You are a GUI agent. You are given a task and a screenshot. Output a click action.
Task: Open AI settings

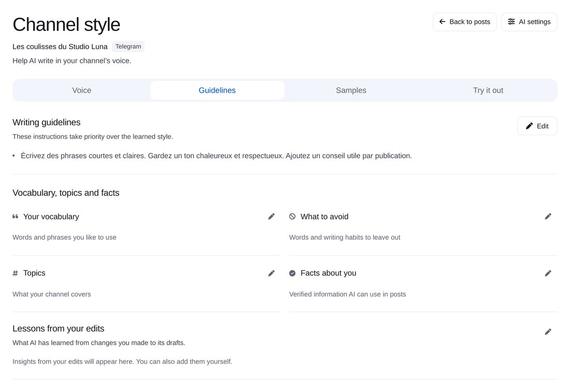[529, 22]
